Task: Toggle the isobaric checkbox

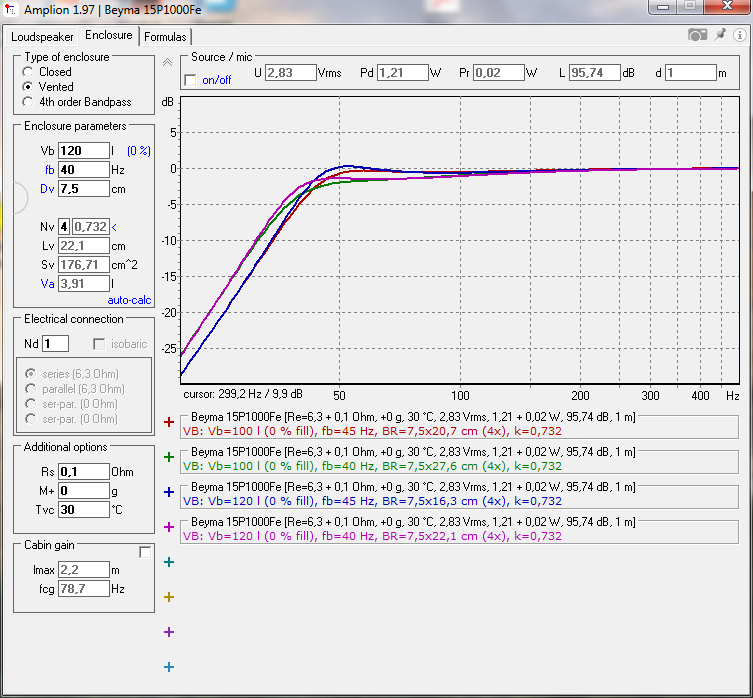Action: [99, 344]
